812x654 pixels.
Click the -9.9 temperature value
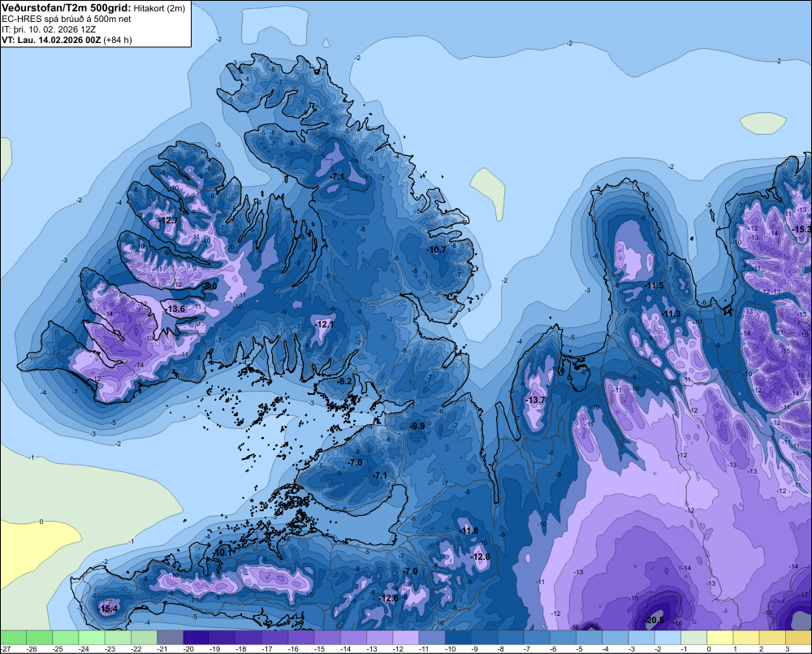tap(417, 426)
